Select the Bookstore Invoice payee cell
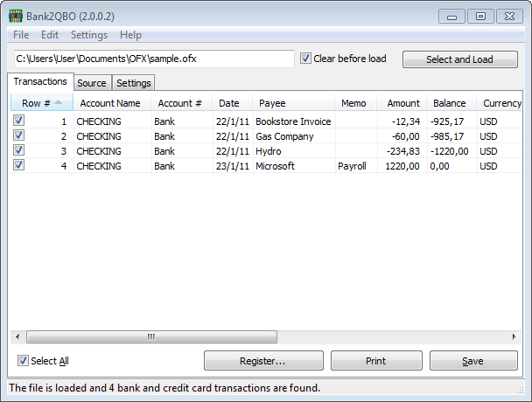 tap(293, 121)
